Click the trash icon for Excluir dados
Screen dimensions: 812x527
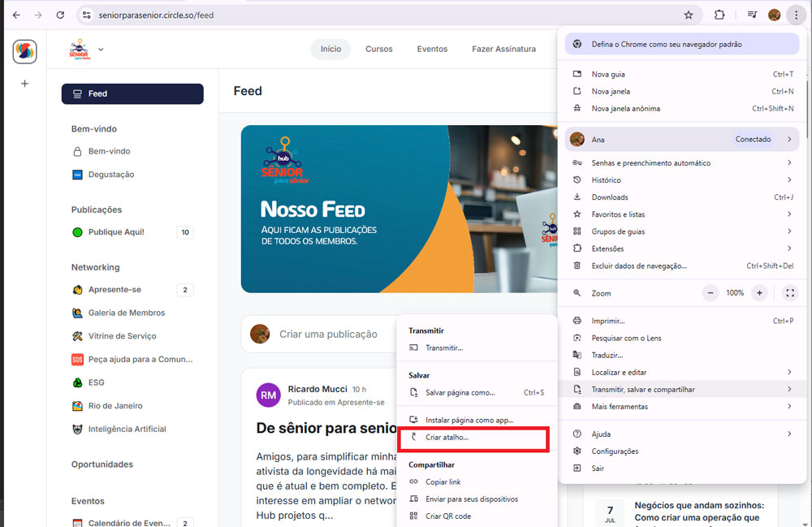pos(577,266)
